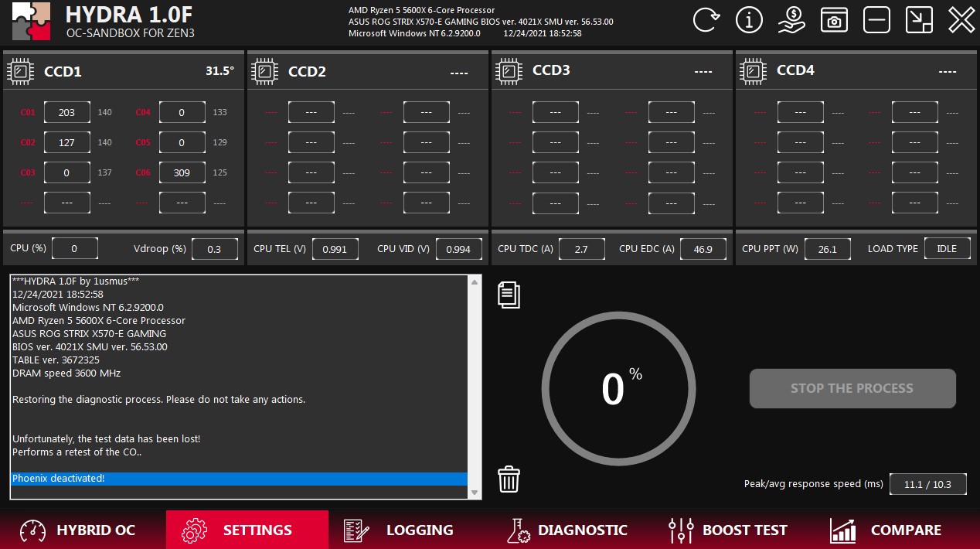This screenshot has width=980, height=549.
Task: Click the C02 value field showing 127
Action: (66, 142)
